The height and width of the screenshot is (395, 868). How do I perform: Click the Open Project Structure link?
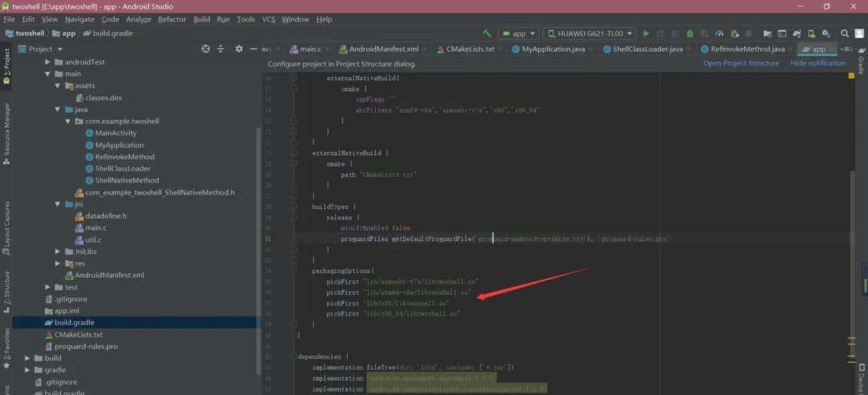(741, 63)
